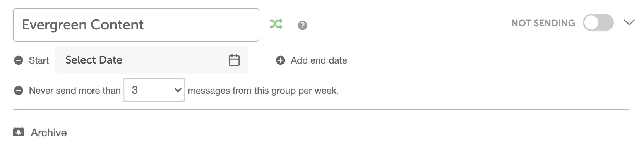Open the help question mark icon
The height and width of the screenshot is (148, 644).
coord(302,25)
